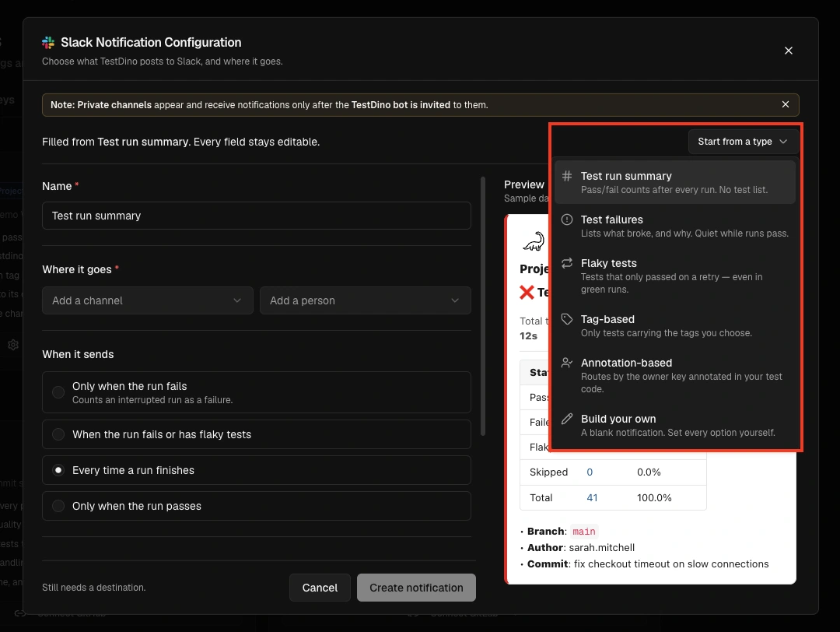The width and height of the screenshot is (840, 632).
Task: Click the commit message about checkout timeout
Action: coord(670,564)
